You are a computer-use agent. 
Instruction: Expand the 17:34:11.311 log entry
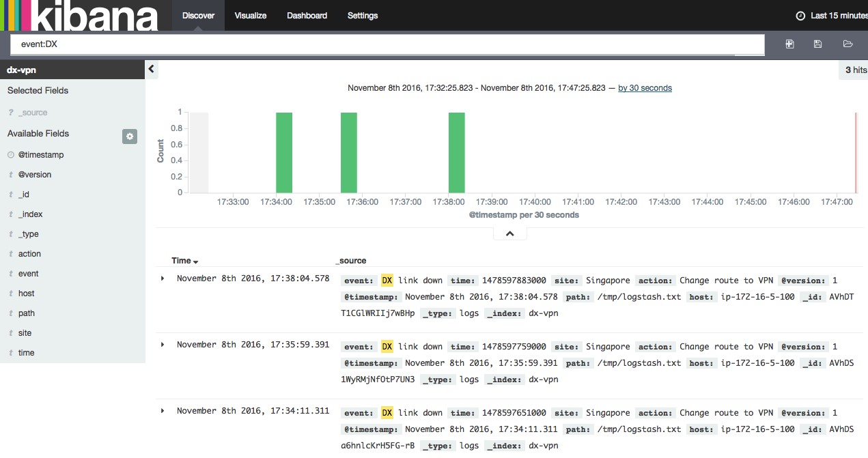tap(163, 411)
